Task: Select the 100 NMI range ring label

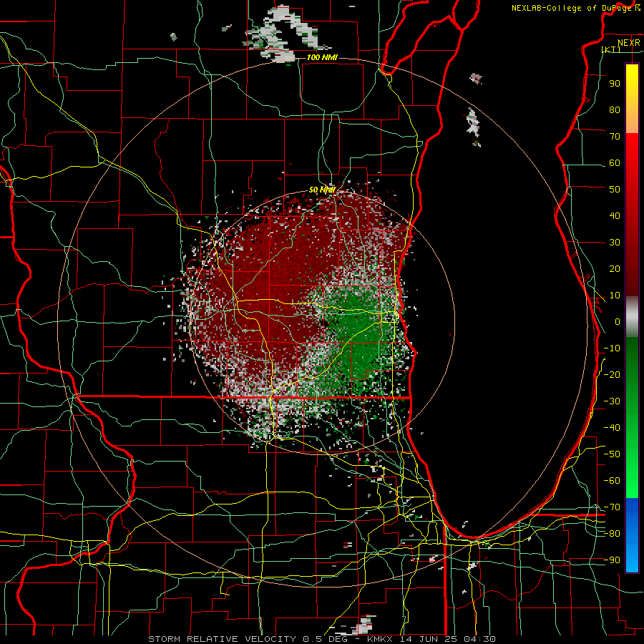Action: [322, 57]
